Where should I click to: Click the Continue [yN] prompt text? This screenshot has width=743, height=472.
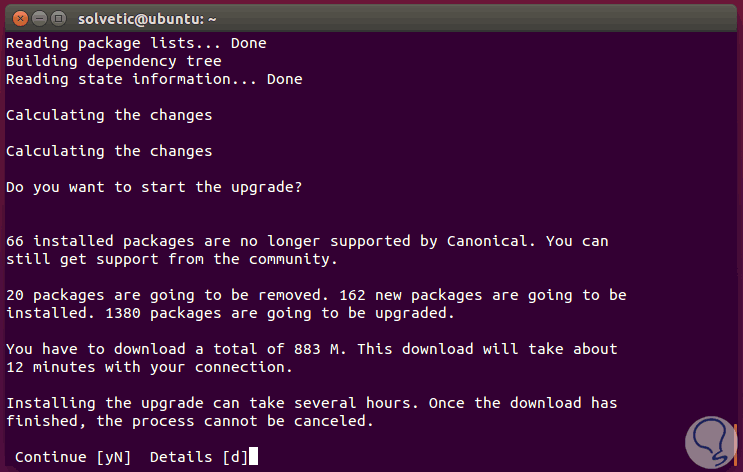tap(73, 456)
